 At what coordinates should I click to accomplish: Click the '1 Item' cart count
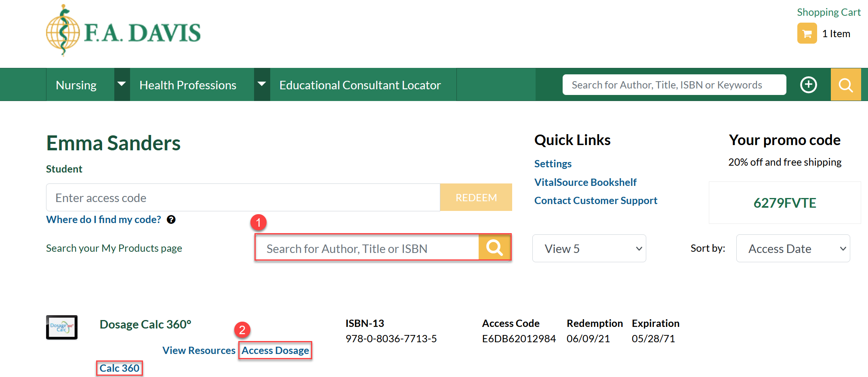(836, 34)
